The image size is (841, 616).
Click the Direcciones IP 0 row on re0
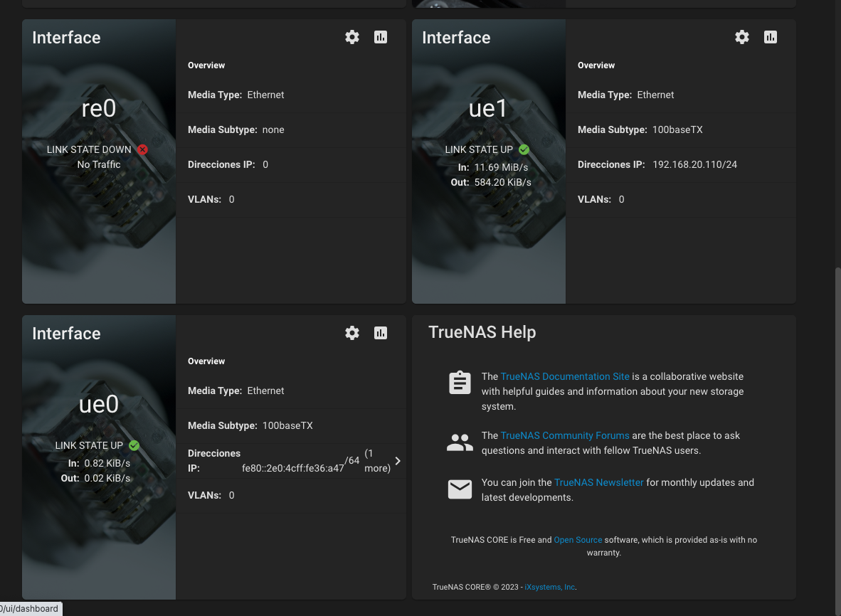click(x=291, y=164)
